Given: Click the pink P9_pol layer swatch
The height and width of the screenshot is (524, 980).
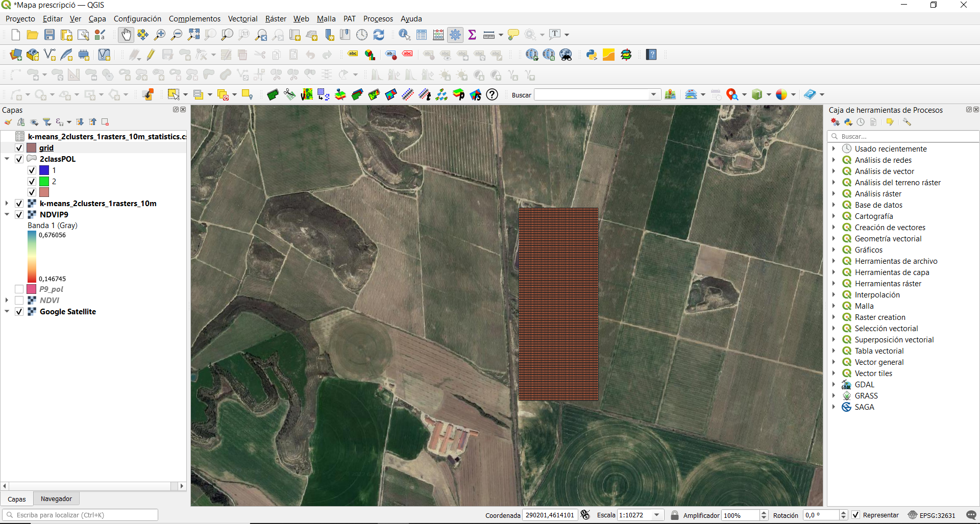Looking at the screenshot, I should click(32, 289).
